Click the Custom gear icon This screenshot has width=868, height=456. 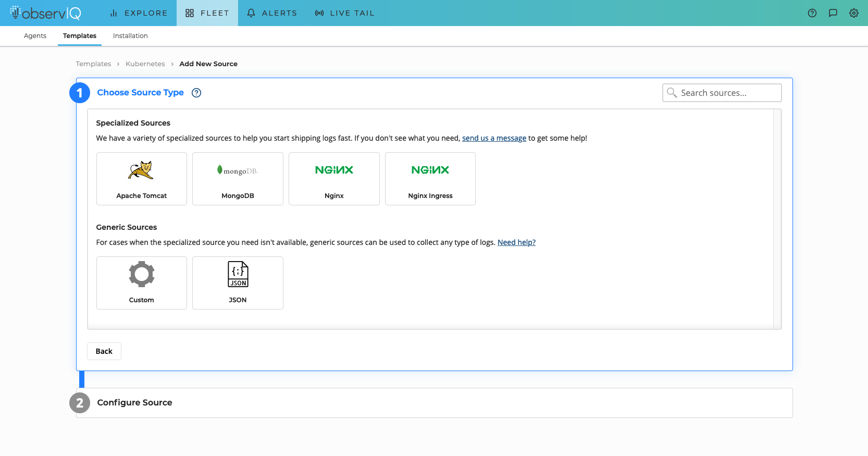pos(142,274)
